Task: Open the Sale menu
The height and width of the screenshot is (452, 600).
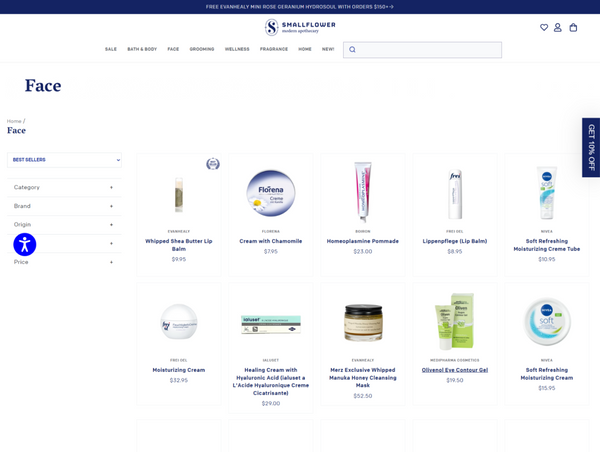Action: click(x=111, y=49)
